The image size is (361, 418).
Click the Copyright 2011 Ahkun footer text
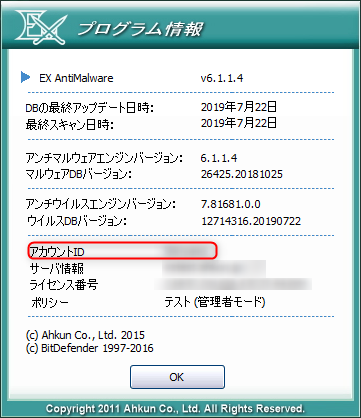(175, 408)
